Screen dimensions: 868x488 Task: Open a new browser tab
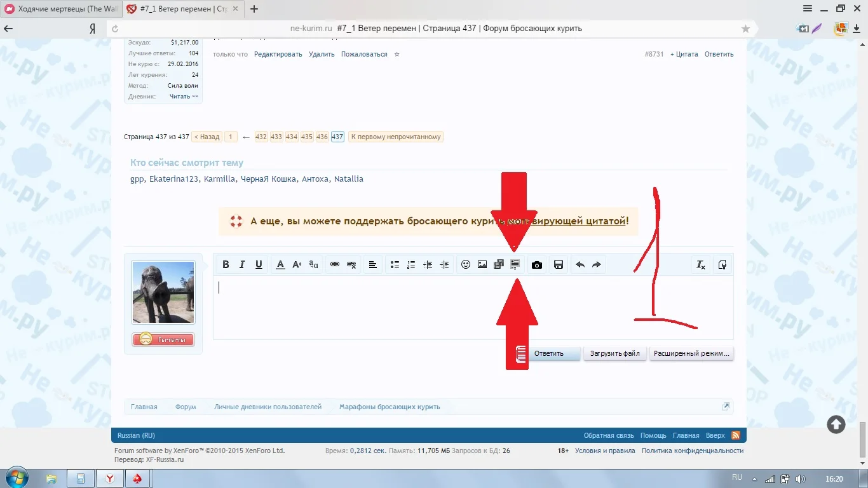(x=254, y=9)
